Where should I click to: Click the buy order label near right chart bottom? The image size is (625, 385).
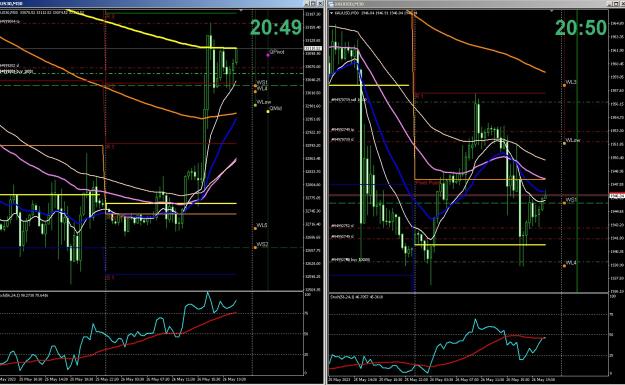(350, 259)
